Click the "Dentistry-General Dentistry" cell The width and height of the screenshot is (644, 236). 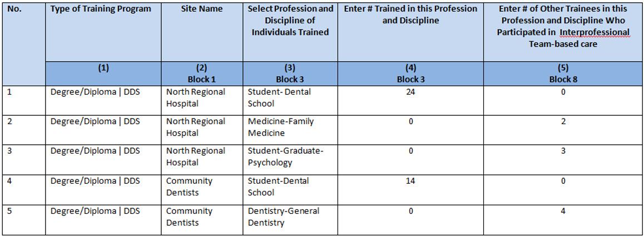pos(284,217)
